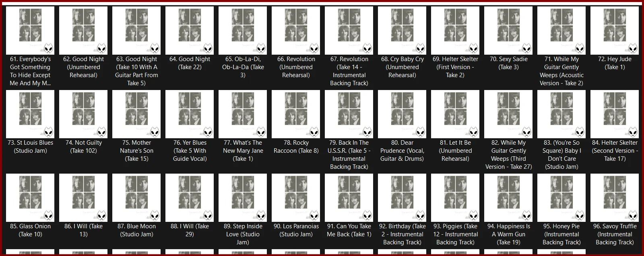Open cover for 93. Piggies Take 12
644x256 pixels.
[455, 198]
